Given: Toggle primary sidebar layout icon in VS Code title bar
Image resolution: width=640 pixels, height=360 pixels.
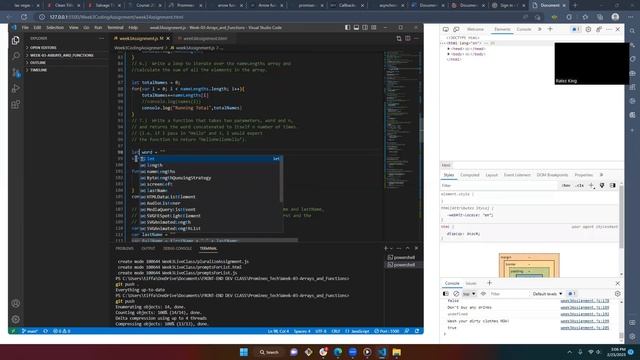Looking at the screenshot, I should coord(347,27).
